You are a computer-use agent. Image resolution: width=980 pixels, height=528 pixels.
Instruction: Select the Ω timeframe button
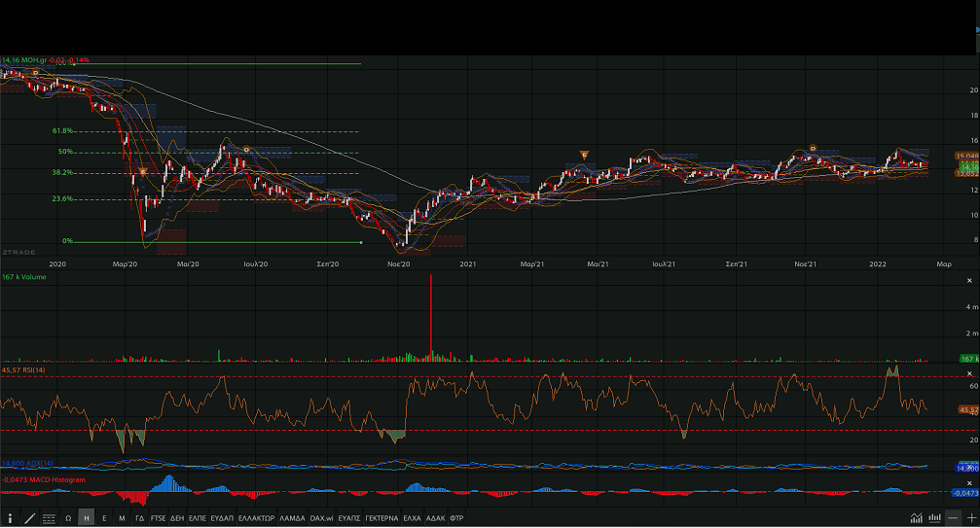[x=68, y=518]
